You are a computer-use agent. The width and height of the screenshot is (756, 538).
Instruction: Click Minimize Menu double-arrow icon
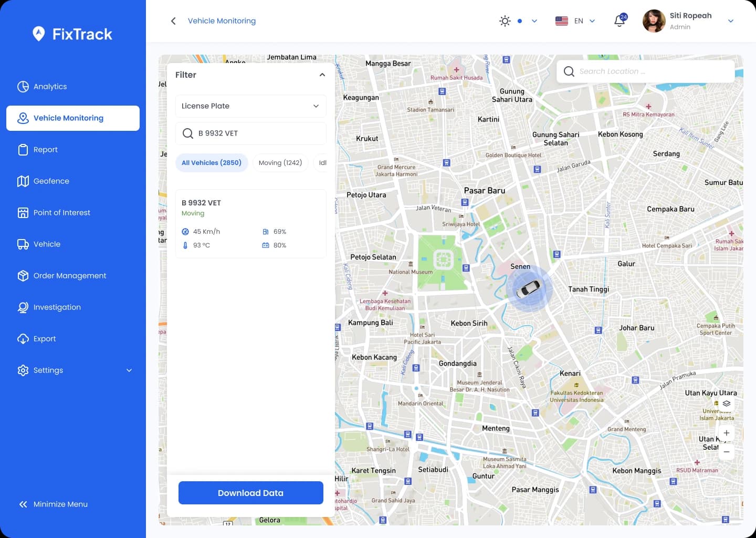[x=23, y=504]
